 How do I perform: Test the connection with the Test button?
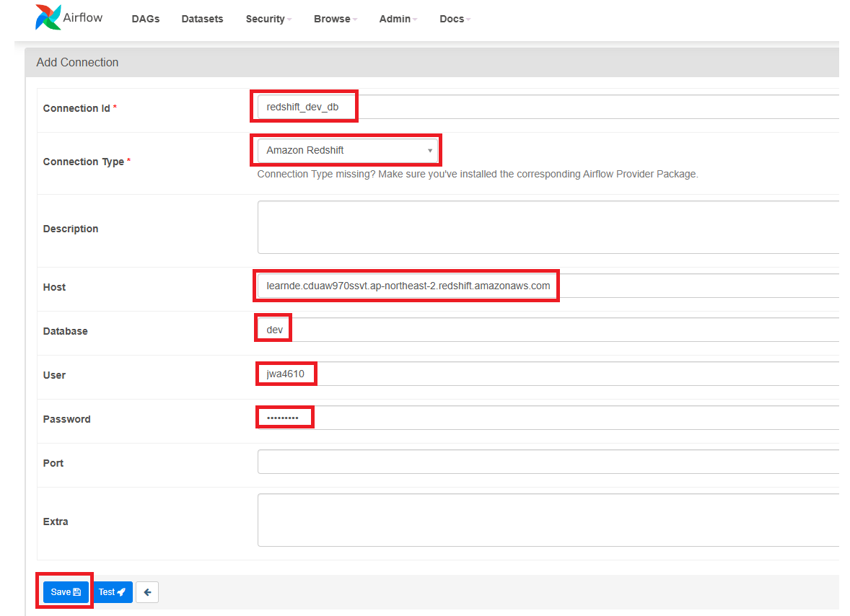tap(113, 592)
